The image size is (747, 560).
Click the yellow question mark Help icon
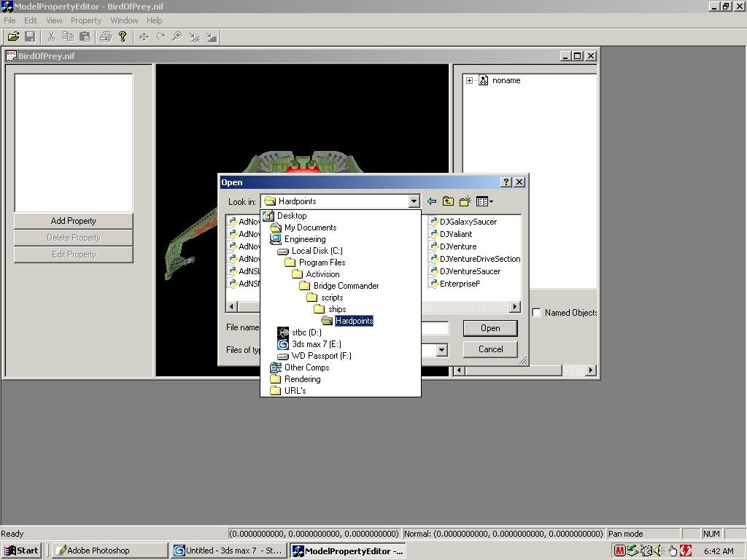click(123, 36)
